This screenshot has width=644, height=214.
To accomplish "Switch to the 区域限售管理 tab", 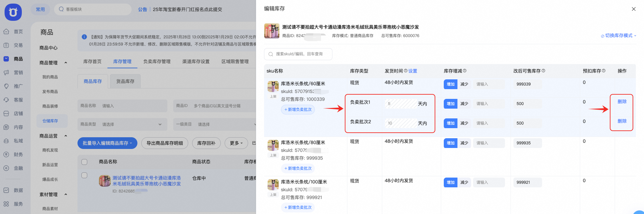I will point(235,61).
